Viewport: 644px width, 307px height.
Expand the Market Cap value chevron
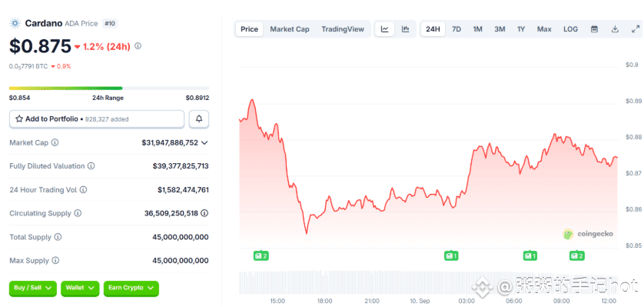(204, 143)
